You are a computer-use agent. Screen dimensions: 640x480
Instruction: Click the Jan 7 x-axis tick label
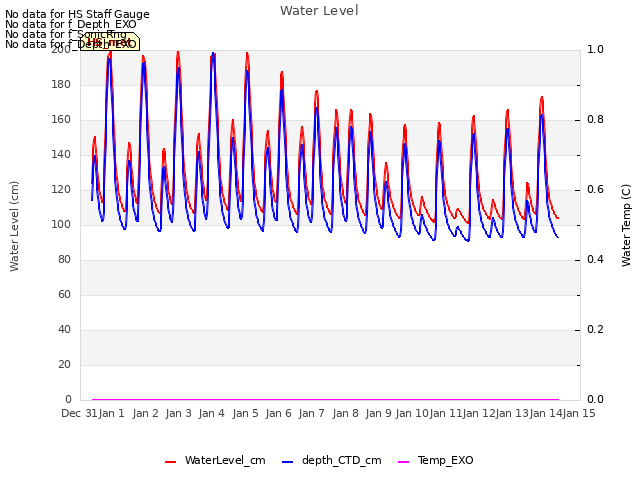click(312, 413)
